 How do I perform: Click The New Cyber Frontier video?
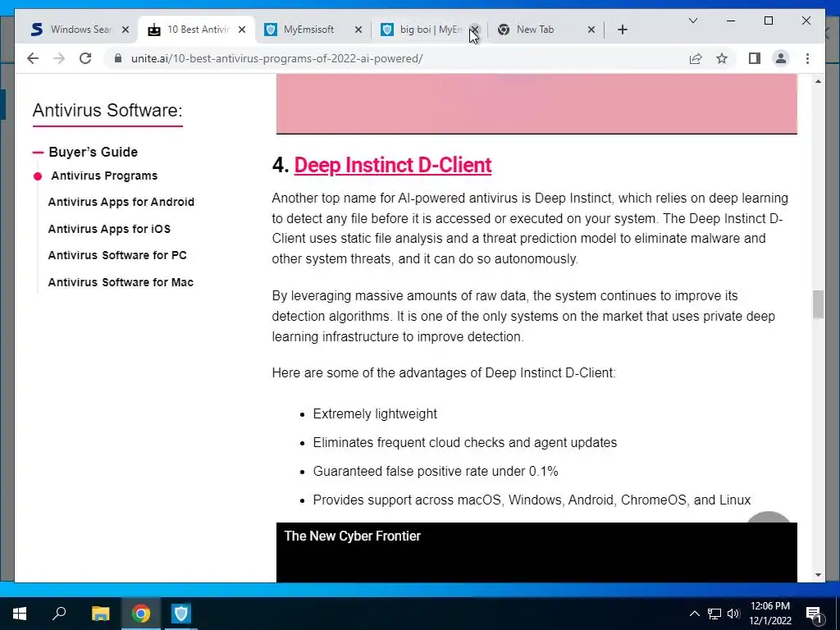pyautogui.click(x=536, y=552)
